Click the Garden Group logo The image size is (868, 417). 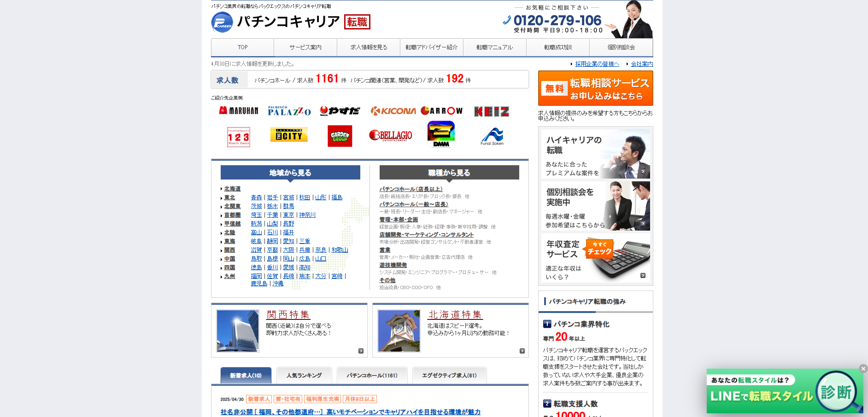click(340, 136)
